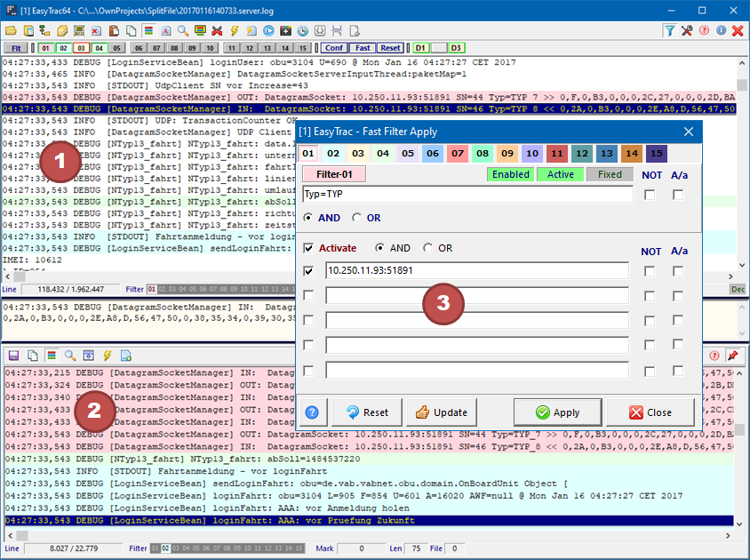
Task: Click the Flt button in filter bar
Action: click(16, 48)
